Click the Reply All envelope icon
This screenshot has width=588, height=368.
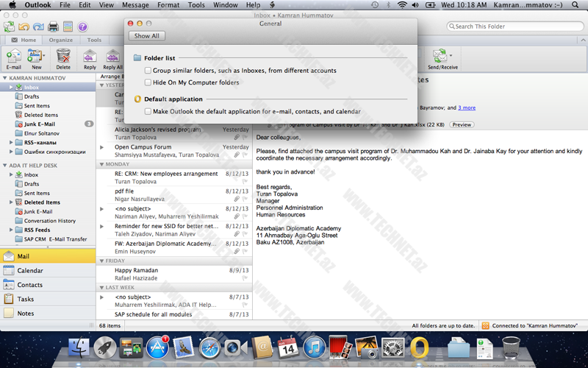[x=112, y=56]
